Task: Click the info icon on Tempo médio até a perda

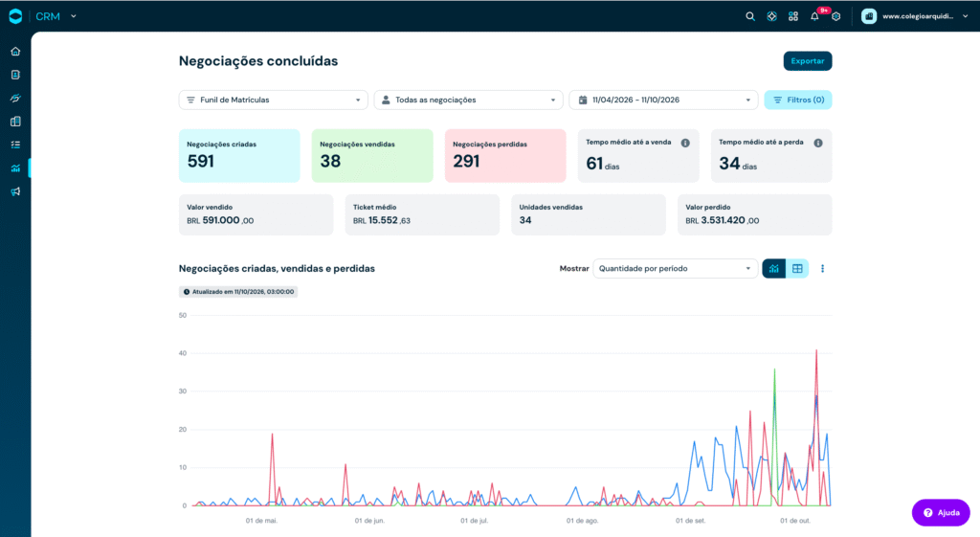Action: [818, 143]
